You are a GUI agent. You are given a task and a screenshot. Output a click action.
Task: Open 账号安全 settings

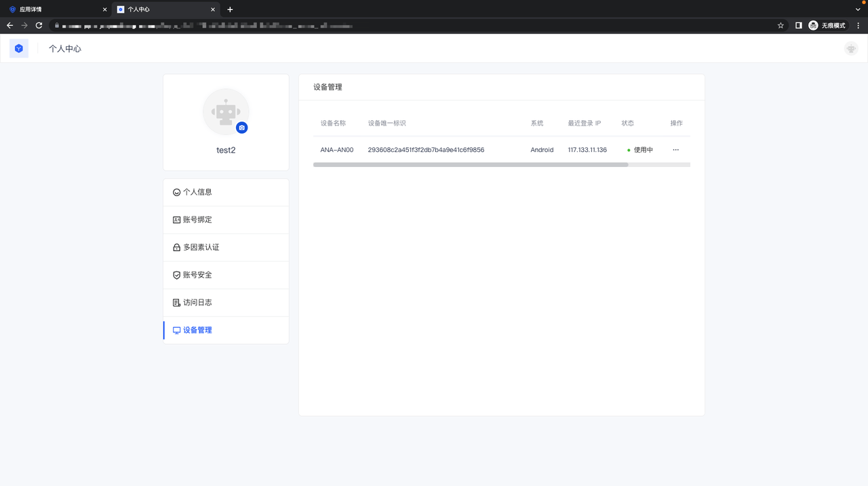[197, 275]
